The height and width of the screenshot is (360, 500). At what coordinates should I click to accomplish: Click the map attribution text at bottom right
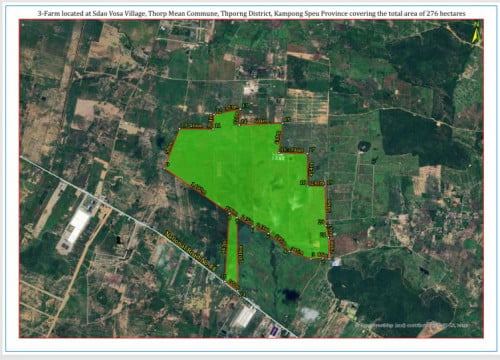click(x=412, y=325)
